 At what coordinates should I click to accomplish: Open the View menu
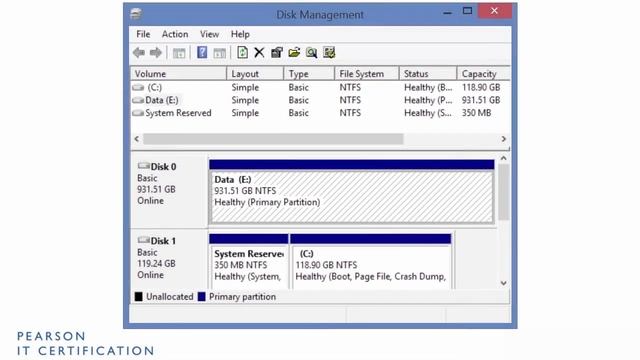tap(209, 34)
